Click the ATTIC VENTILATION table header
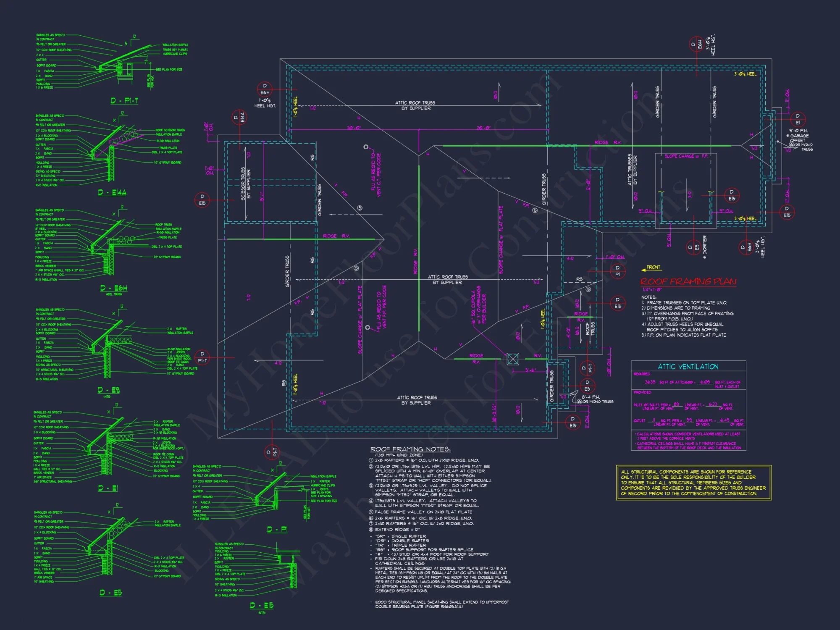840x630 pixels. (x=688, y=367)
